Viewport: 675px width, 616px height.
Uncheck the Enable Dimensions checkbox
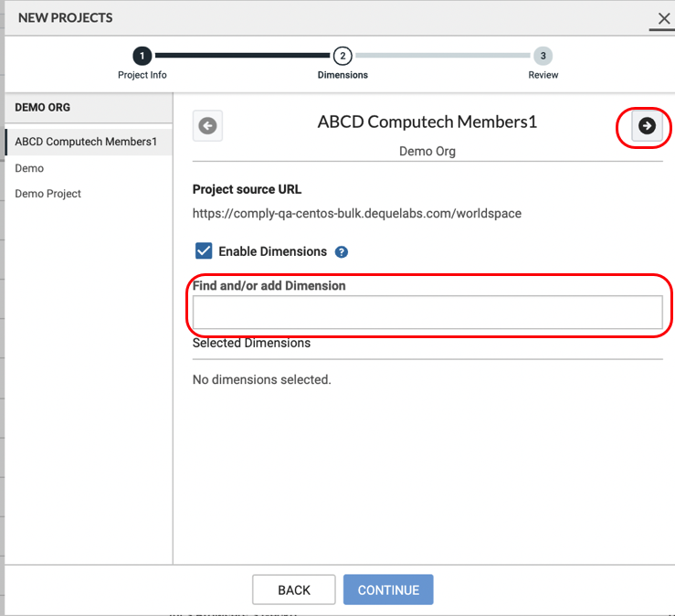coord(204,251)
